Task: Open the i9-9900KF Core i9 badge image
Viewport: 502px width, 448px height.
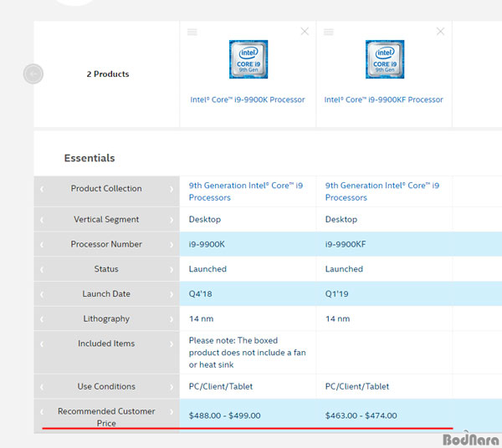Action: [x=385, y=59]
